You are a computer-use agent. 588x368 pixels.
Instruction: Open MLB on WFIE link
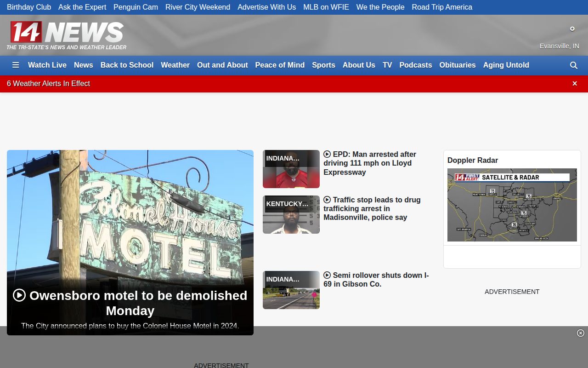(x=326, y=7)
